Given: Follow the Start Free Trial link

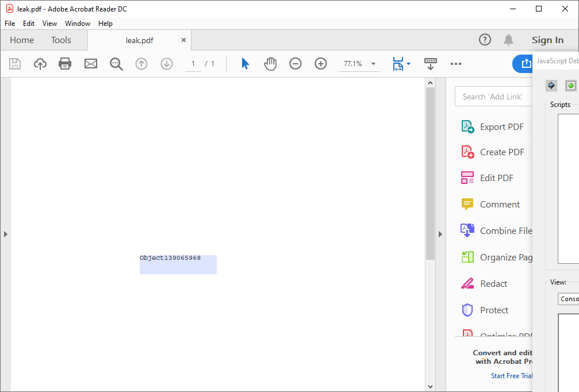Looking at the screenshot, I should pos(511,375).
